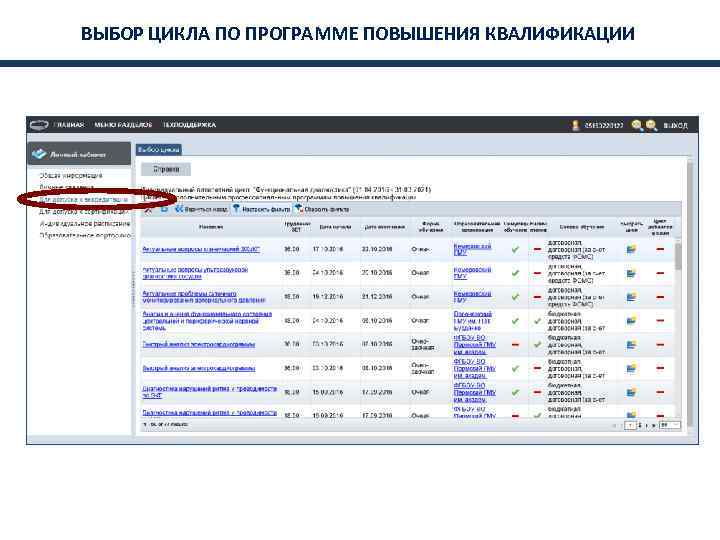
Task: Open the rows-per-page dropdown
Action: (670, 426)
